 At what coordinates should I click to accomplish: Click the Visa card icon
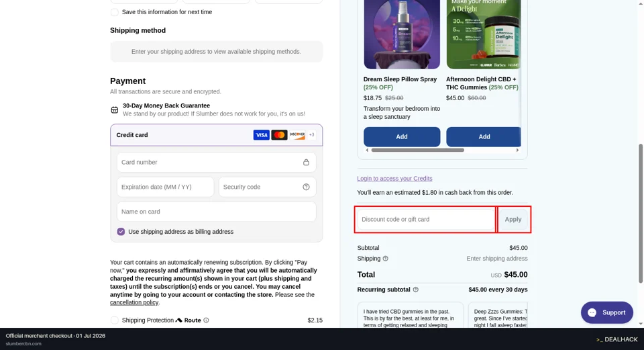pos(261,135)
